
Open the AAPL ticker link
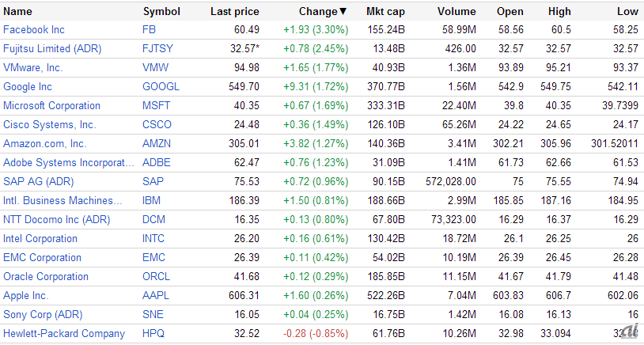pyautogui.click(x=156, y=295)
